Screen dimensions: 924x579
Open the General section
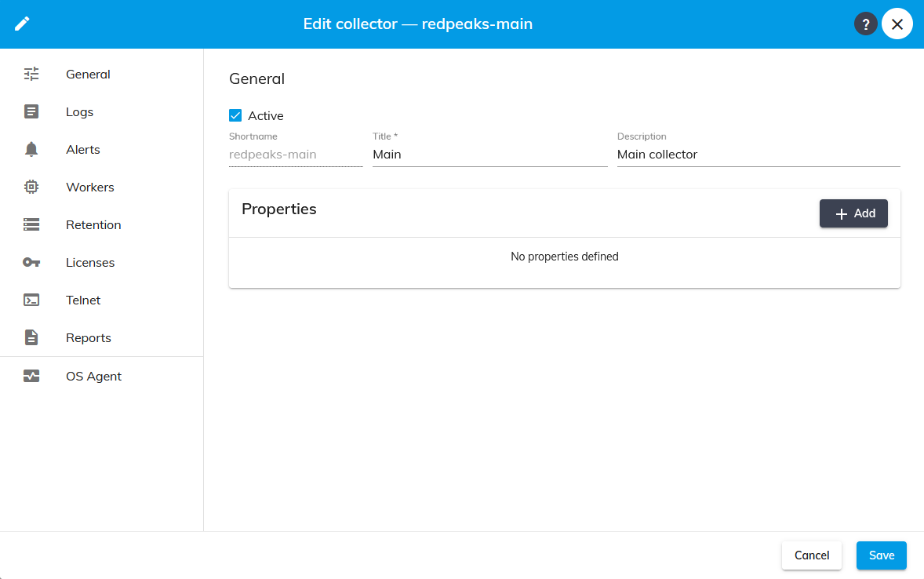[x=101, y=75]
